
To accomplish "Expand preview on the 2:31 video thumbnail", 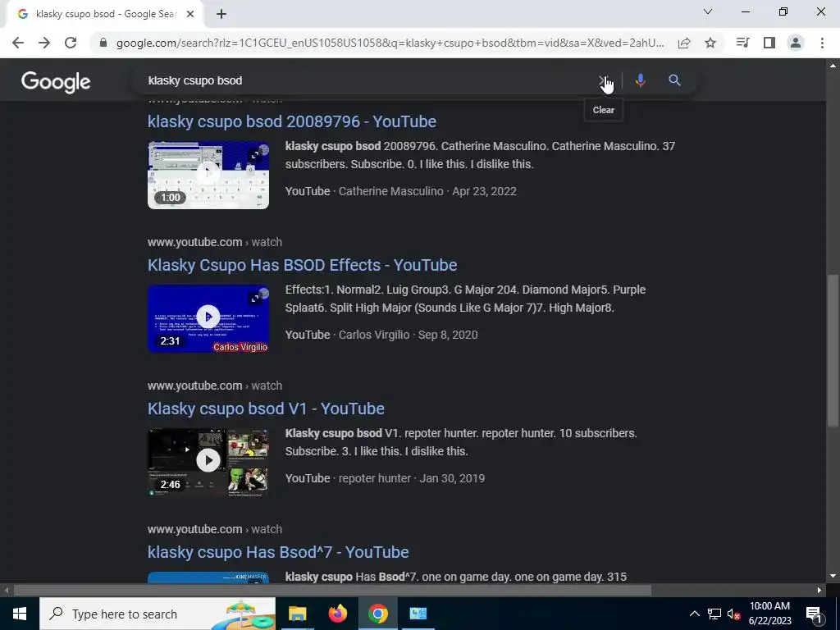I will 254,299.
